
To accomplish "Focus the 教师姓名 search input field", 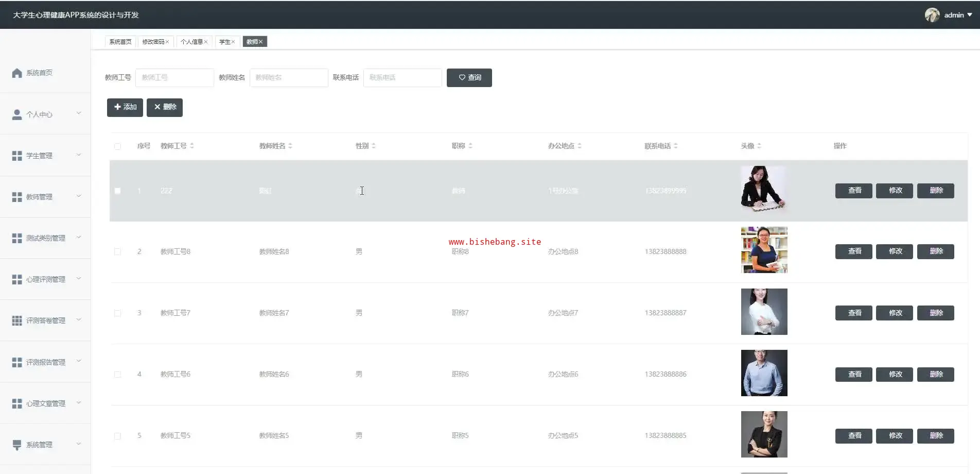I will (x=289, y=78).
